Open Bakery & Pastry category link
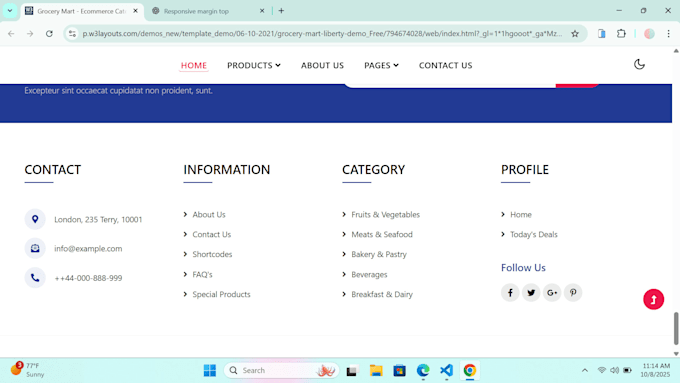This screenshot has width=680, height=383. (x=379, y=255)
